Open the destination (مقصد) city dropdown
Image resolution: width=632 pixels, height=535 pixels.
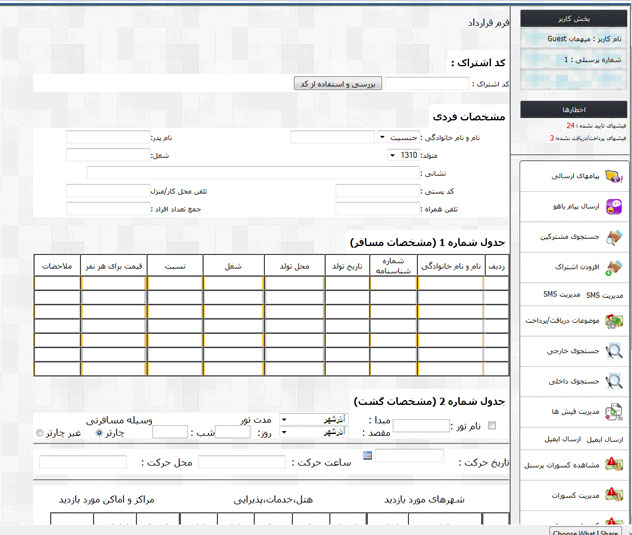click(x=313, y=432)
